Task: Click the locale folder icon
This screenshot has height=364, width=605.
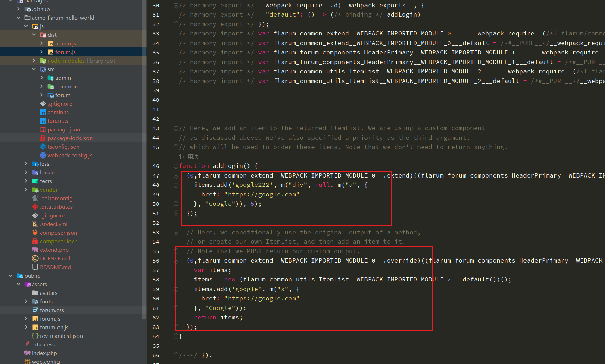Action: coord(35,172)
